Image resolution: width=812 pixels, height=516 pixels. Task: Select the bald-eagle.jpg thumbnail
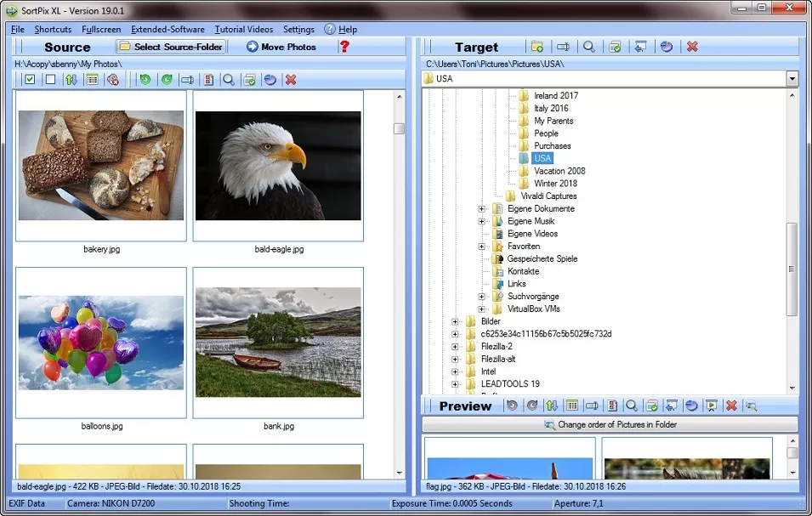pyautogui.click(x=278, y=166)
